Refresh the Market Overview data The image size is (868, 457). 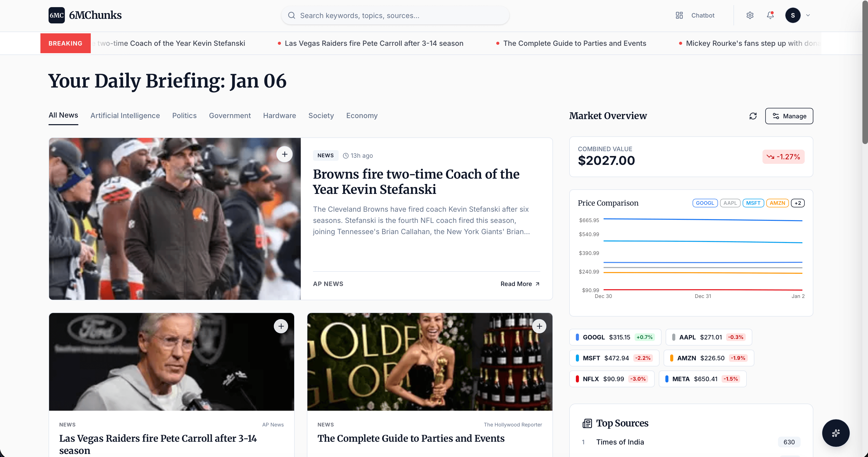(x=753, y=116)
